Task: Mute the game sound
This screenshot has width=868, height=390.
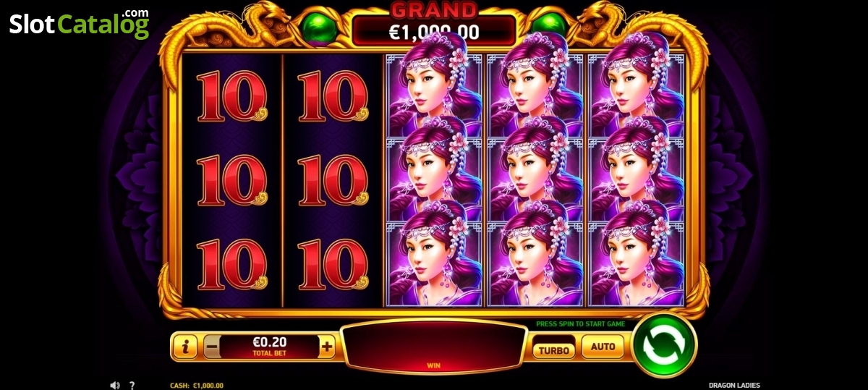Action: tap(114, 385)
